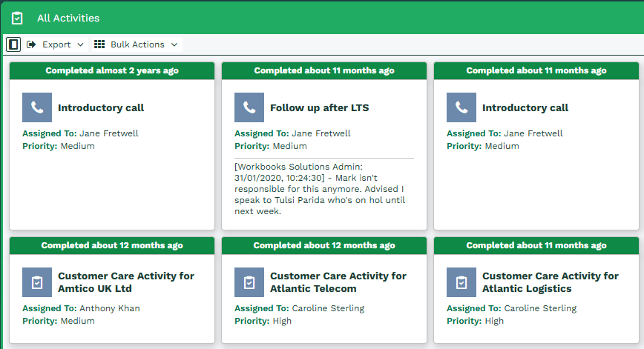The height and width of the screenshot is (349, 644).
Task: Click the Export arrow icon
Action: pyautogui.click(x=31, y=44)
